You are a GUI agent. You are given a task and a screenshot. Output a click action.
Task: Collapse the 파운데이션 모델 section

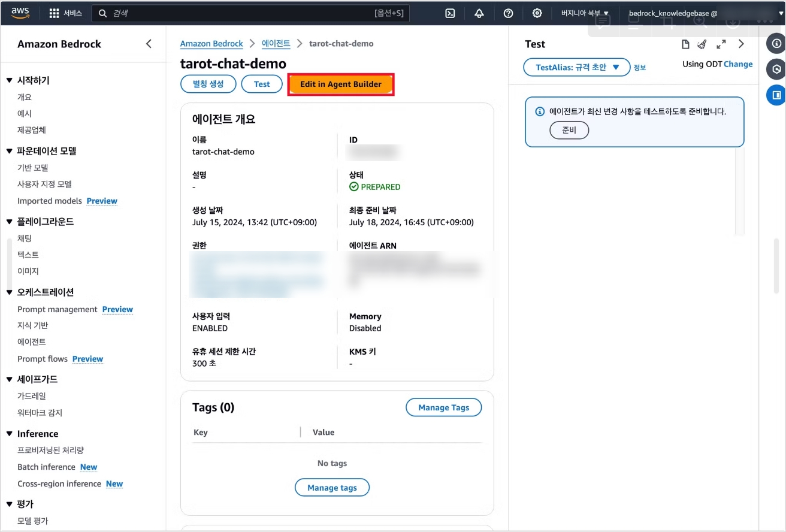click(9, 151)
